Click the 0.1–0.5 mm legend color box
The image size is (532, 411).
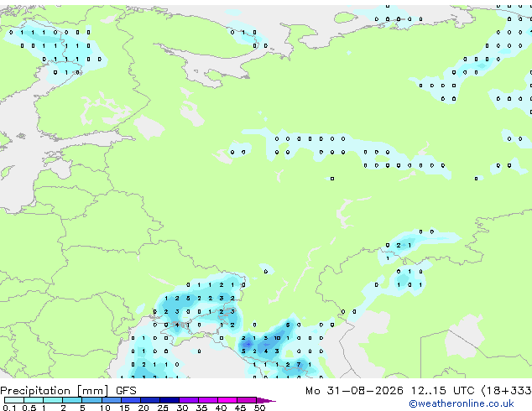(14, 400)
